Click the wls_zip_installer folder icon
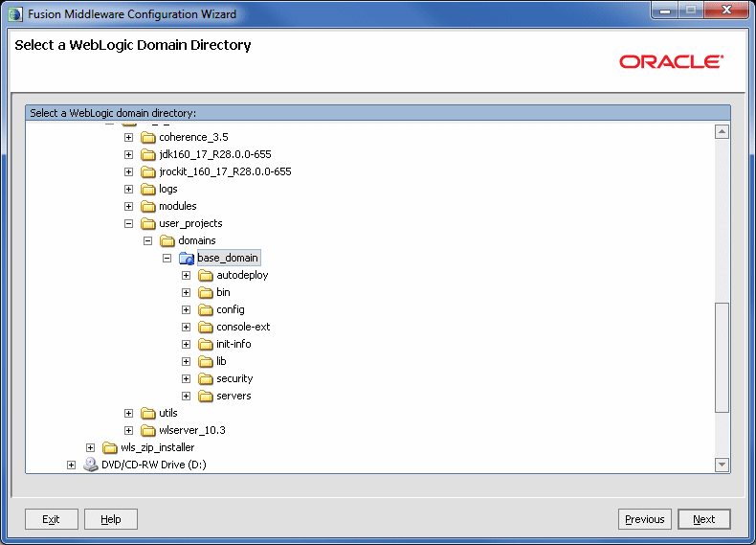The height and width of the screenshot is (545, 756). [110, 448]
